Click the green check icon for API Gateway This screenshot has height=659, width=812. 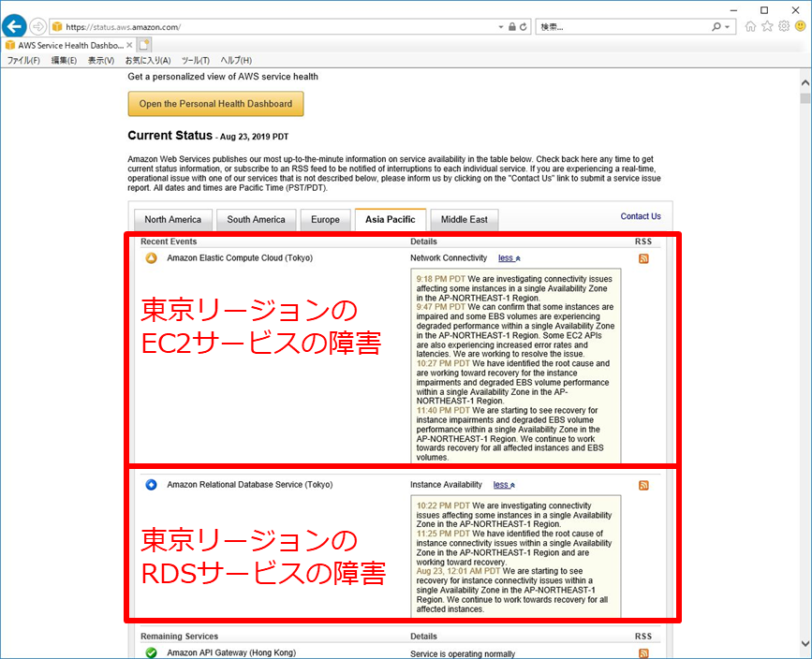click(x=151, y=652)
